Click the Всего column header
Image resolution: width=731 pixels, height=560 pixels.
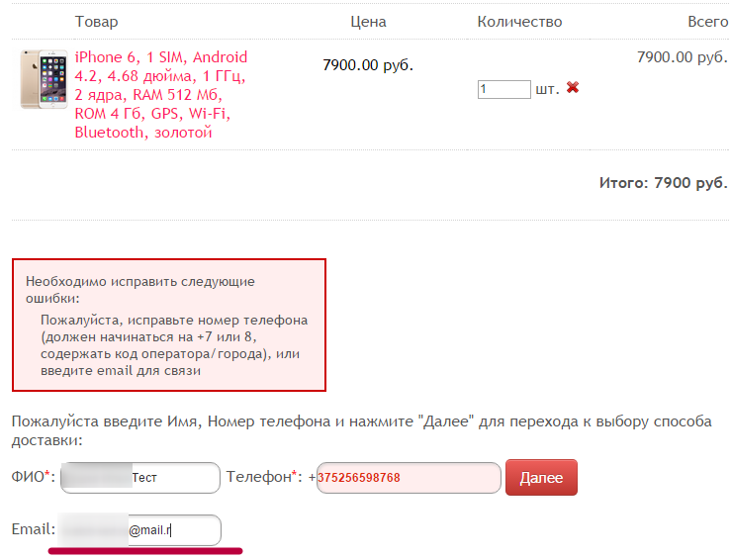(707, 22)
